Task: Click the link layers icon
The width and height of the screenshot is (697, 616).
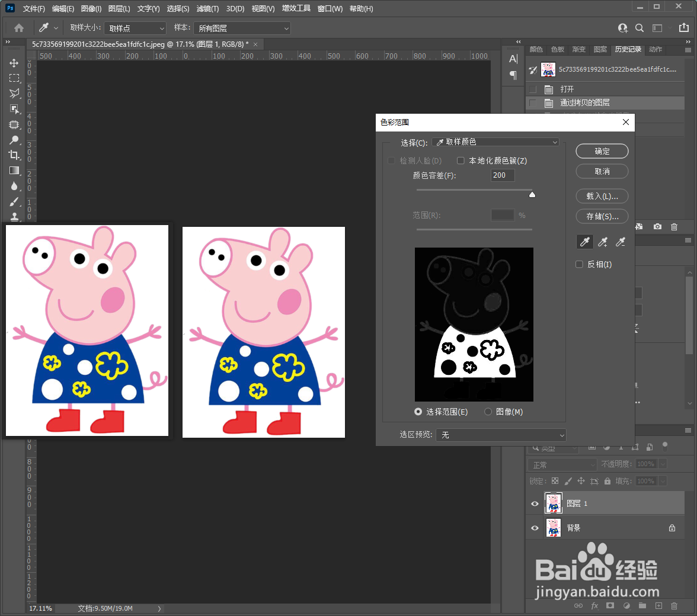Action: coord(578,605)
